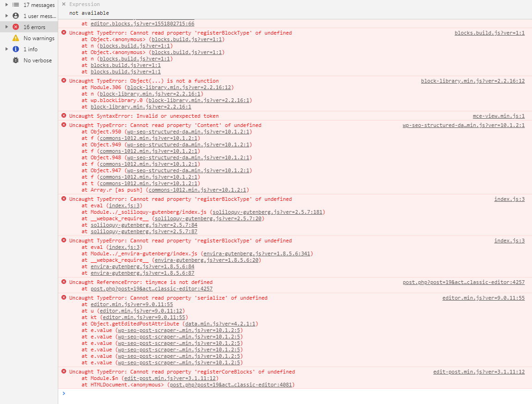Expand the 16 errors arrow

point(6,27)
